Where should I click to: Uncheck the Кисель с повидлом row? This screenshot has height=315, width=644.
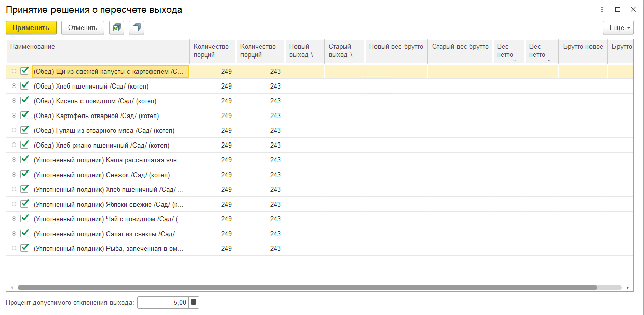(x=24, y=101)
